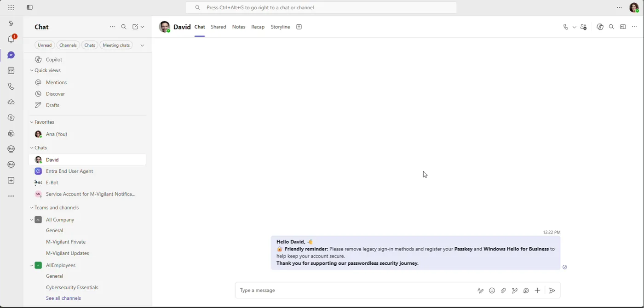Image resolution: width=644 pixels, height=308 pixels.
Task: Open call options dropdown arrow
Action: [574, 27]
